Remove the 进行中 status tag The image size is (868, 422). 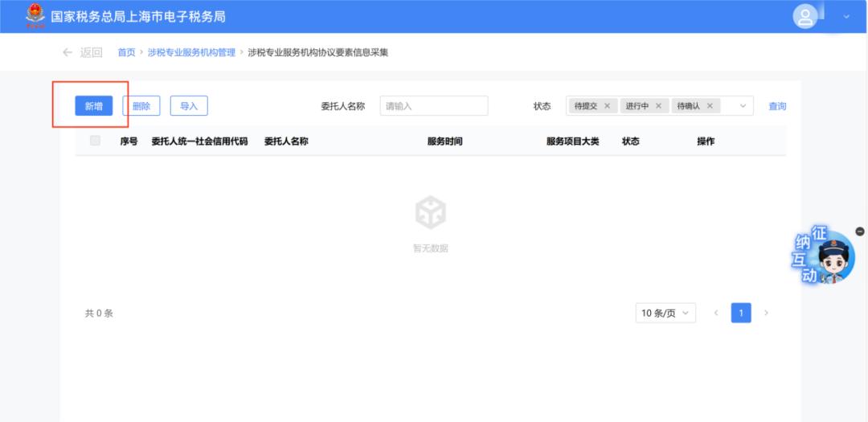point(658,106)
